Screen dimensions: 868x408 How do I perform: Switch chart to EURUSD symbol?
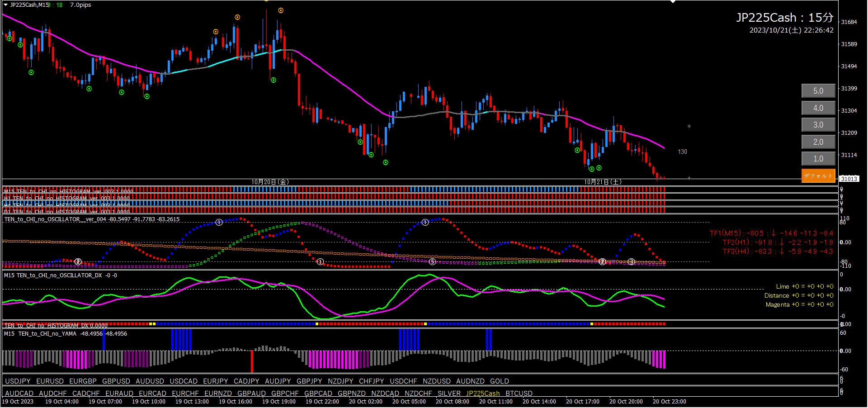(50, 381)
